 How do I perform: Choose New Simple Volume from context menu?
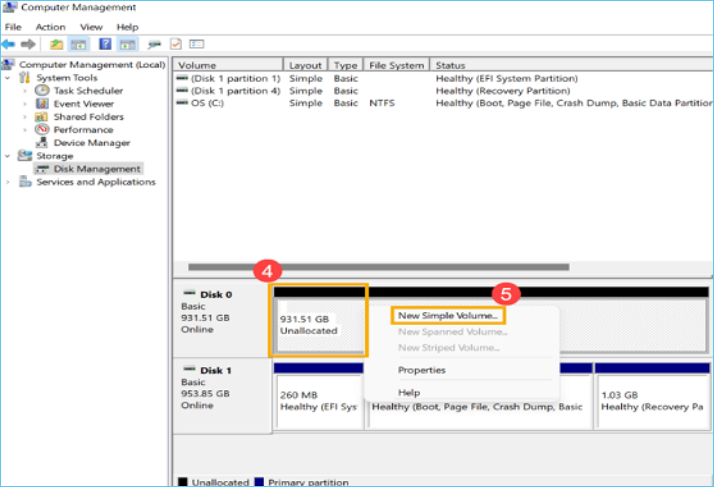[x=447, y=315]
